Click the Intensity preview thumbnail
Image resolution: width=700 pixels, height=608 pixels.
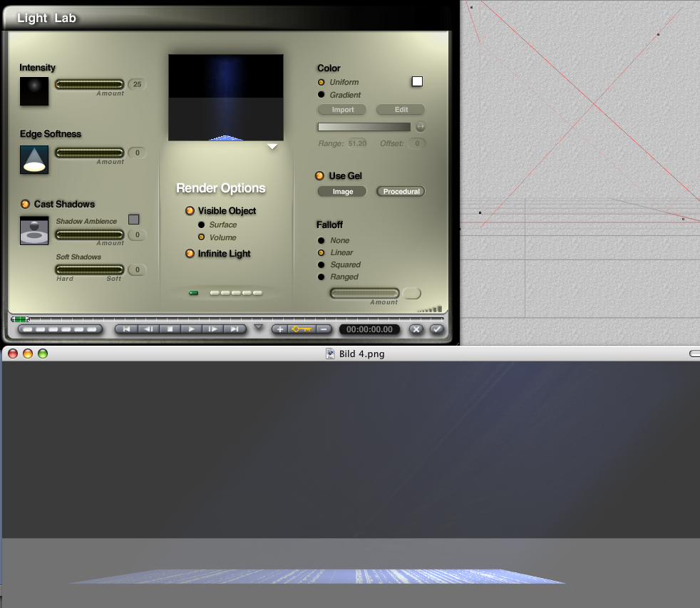pos(34,91)
